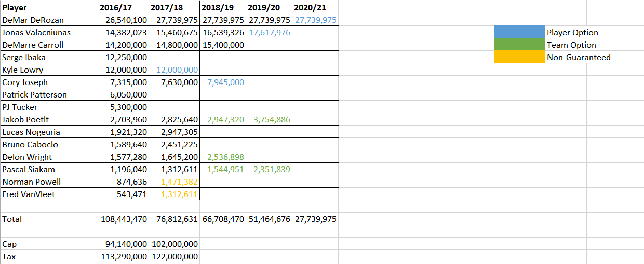Select the '2020/21' column header cell
644x264 pixels.
click(315, 7)
